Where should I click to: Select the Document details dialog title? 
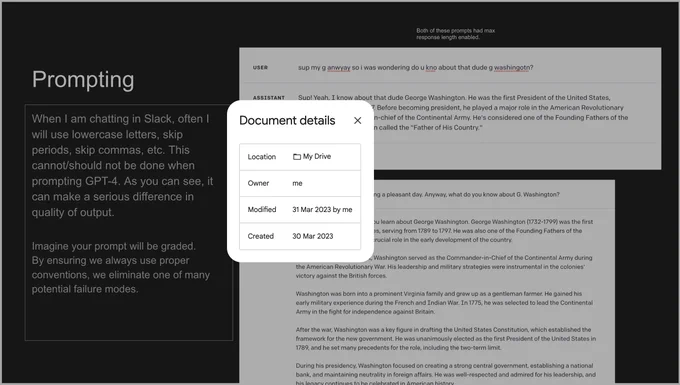[287, 121]
